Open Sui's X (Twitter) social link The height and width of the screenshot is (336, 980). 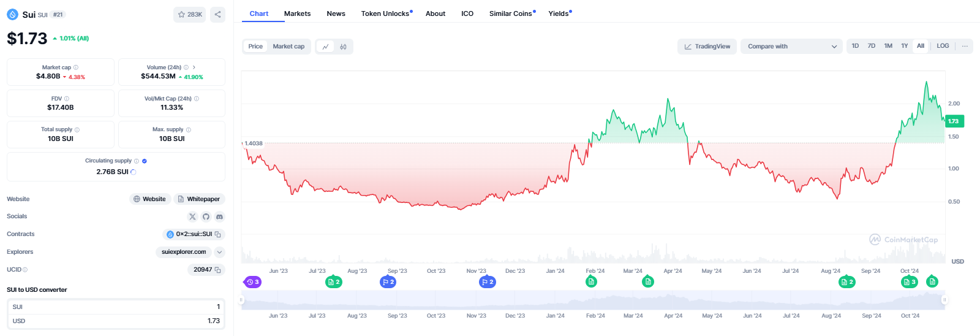pos(192,216)
